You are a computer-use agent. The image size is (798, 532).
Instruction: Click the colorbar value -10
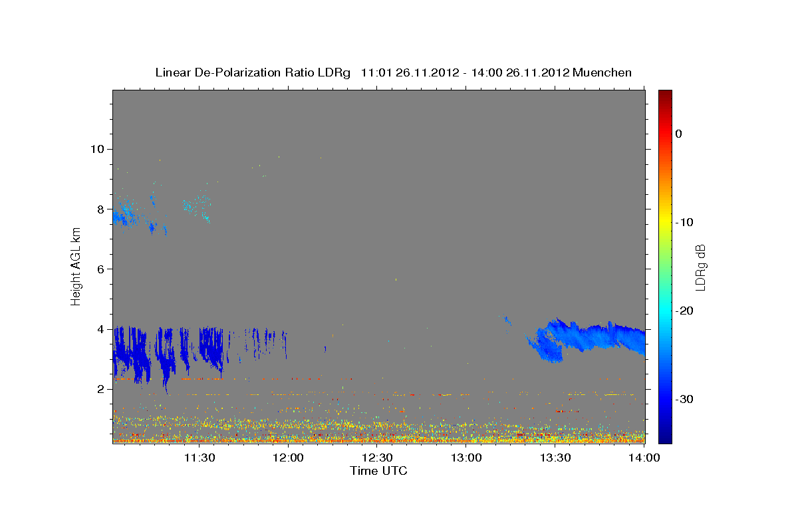685,222
